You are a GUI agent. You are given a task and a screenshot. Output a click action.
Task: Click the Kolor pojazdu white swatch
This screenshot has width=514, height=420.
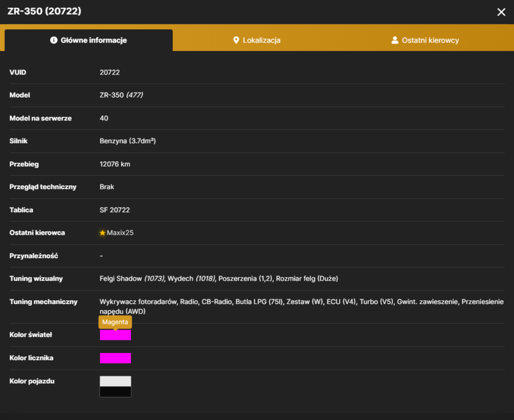(x=115, y=381)
